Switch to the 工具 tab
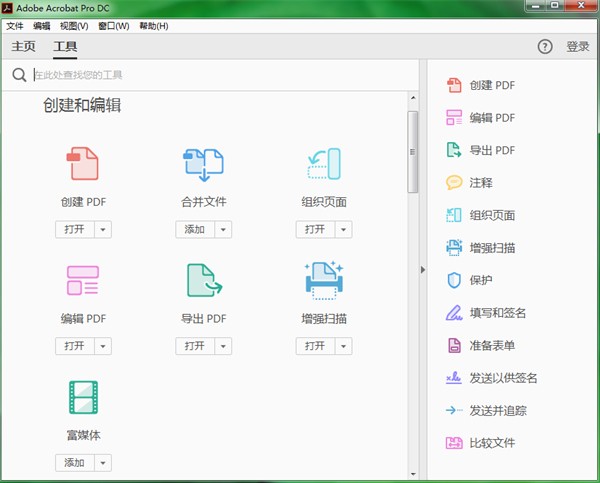The image size is (600, 483). [65, 47]
